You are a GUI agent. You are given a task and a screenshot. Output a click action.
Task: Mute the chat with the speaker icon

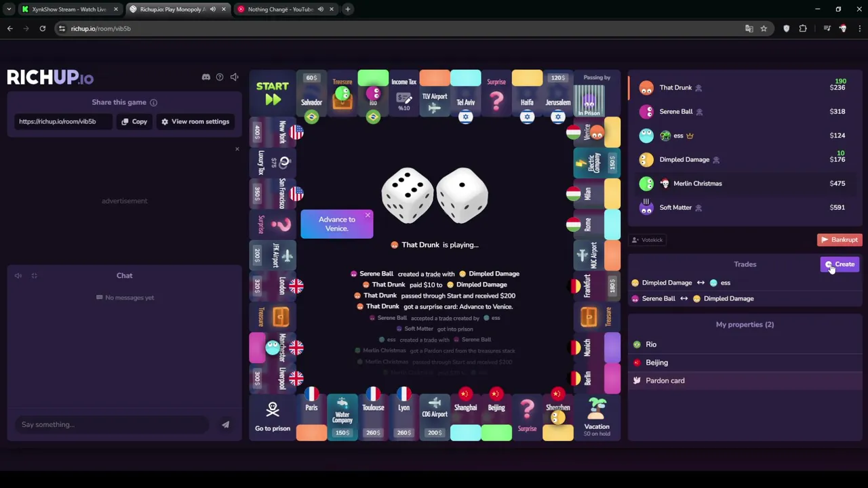[18, 276]
